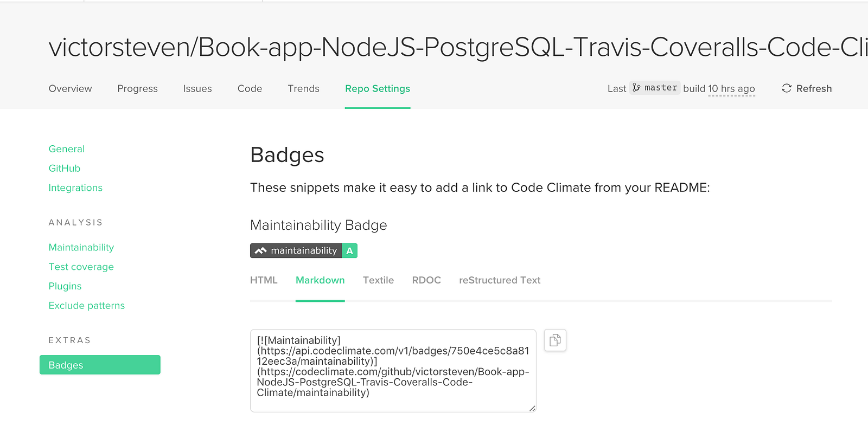Click the Refresh circular arrows icon
The image size is (868, 426).
[787, 88]
